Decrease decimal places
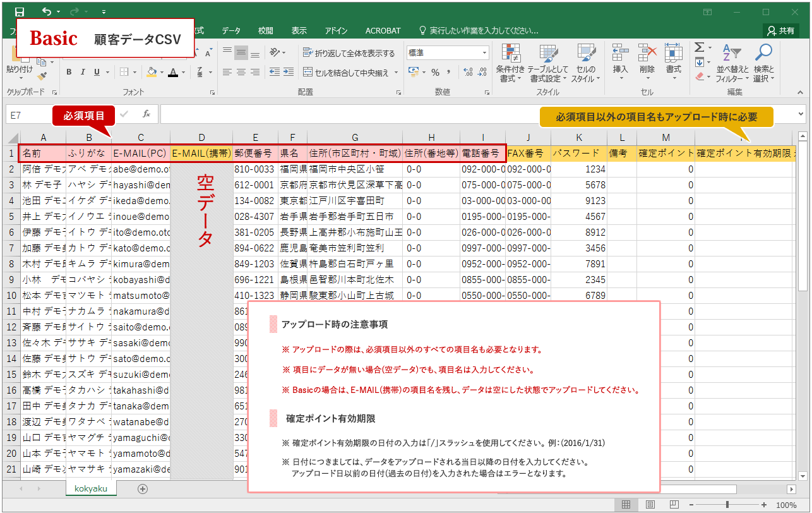 pyautogui.click(x=482, y=72)
